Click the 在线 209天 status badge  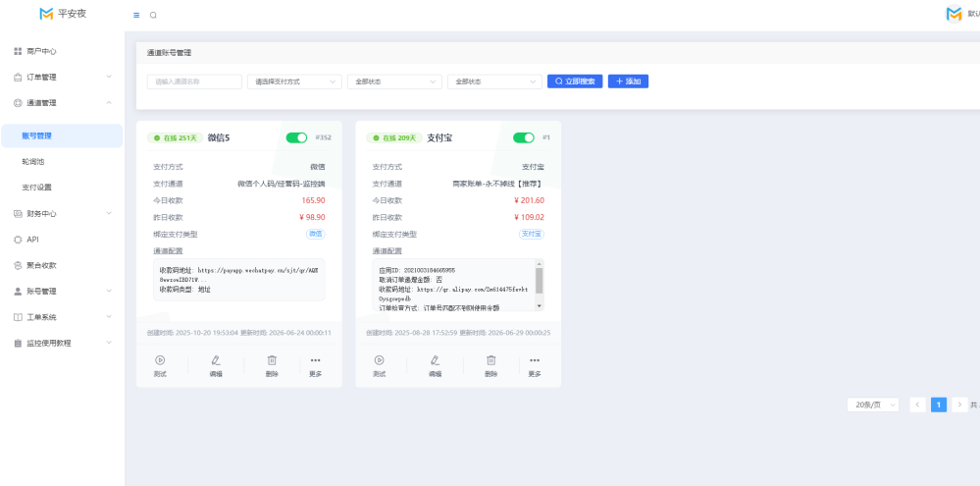[394, 137]
